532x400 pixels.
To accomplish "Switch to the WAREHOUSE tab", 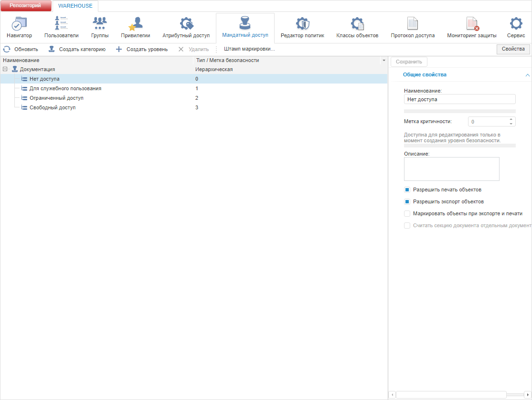I will pyautogui.click(x=75, y=6).
